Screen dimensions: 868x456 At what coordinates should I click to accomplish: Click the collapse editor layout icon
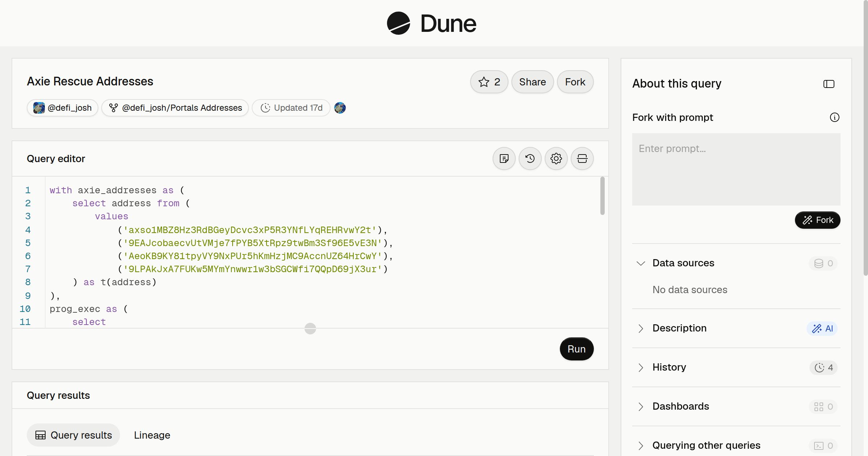click(x=582, y=159)
